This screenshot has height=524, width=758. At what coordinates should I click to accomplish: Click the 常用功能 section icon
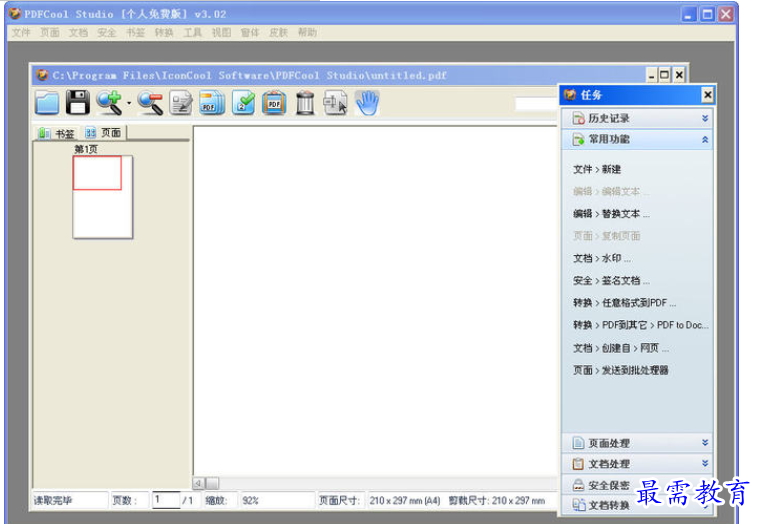578,140
